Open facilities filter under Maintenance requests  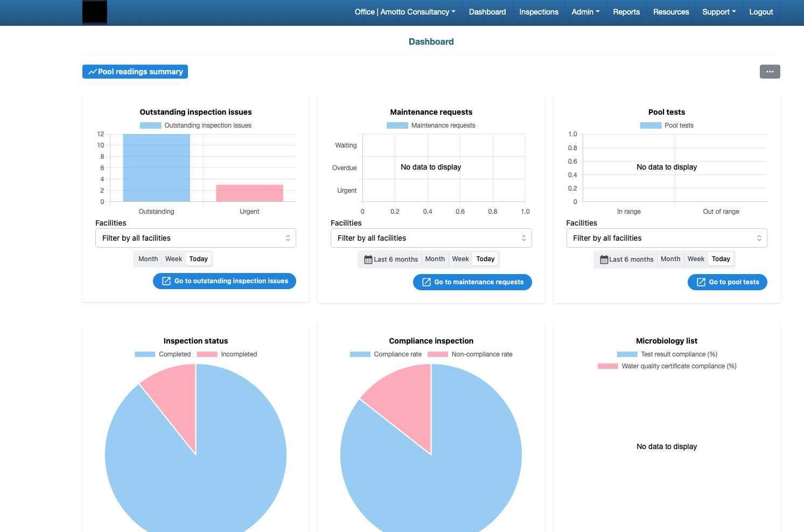tap(431, 238)
